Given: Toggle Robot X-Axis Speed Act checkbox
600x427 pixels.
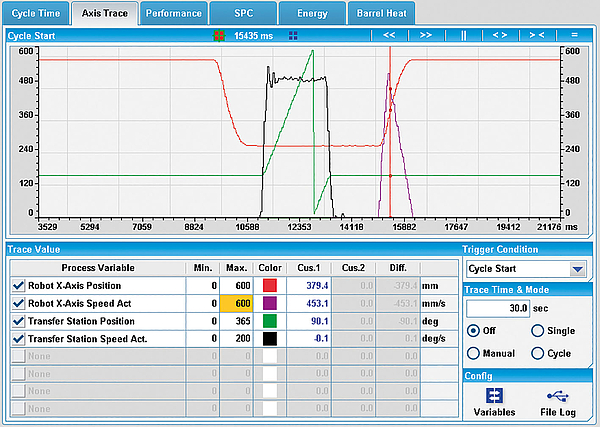Looking at the screenshot, I should coord(18,303).
